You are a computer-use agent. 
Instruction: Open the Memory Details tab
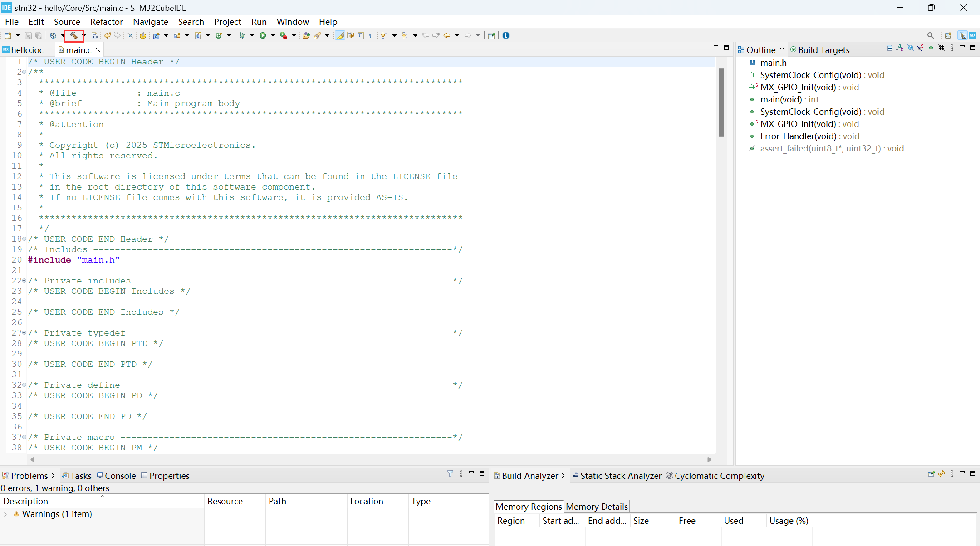click(x=597, y=507)
